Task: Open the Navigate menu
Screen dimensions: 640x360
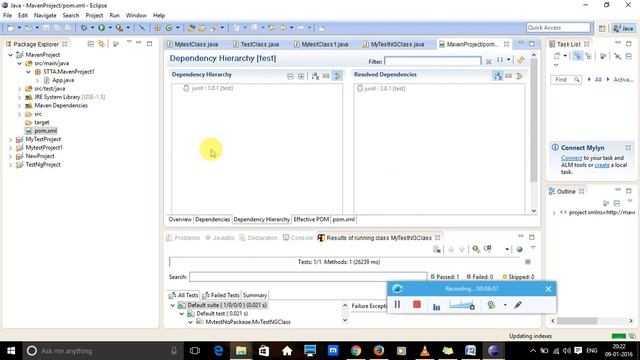Action: [x=45, y=15]
